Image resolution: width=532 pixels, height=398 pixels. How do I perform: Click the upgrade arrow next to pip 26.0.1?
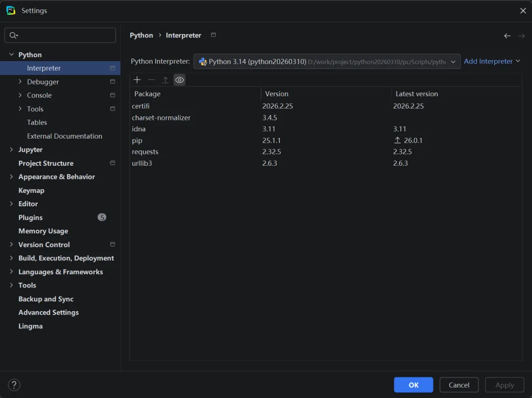398,140
